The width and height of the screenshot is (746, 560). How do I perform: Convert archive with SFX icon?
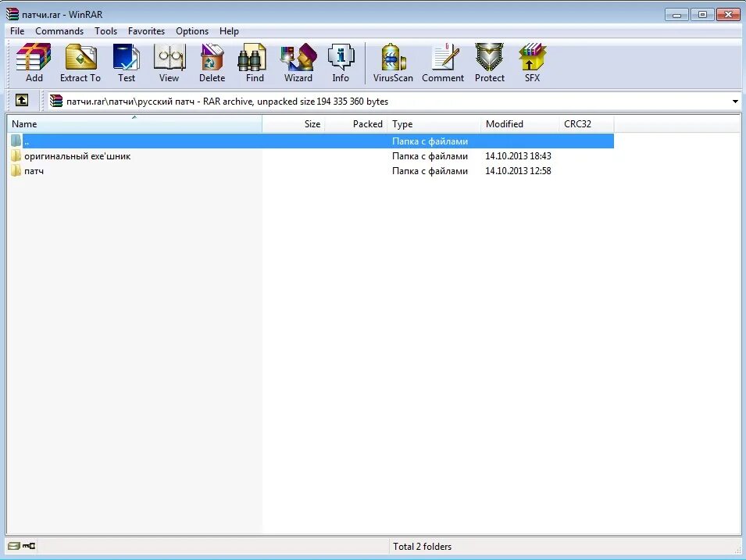click(533, 62)
